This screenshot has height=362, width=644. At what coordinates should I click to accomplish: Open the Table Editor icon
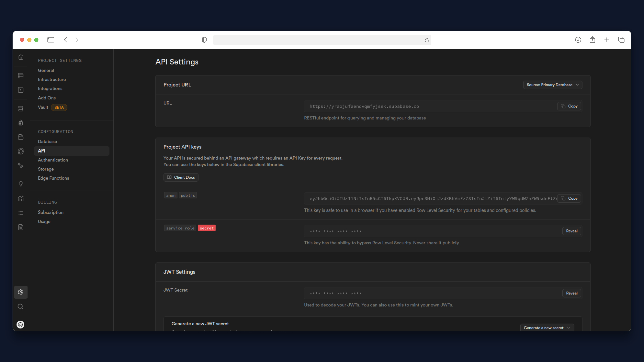(21, 76)
